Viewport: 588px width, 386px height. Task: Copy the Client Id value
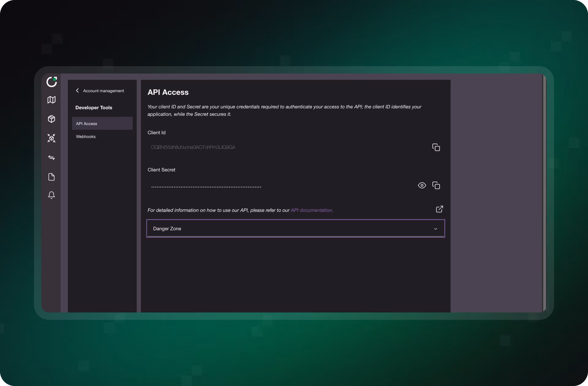(x=436, y=147)
